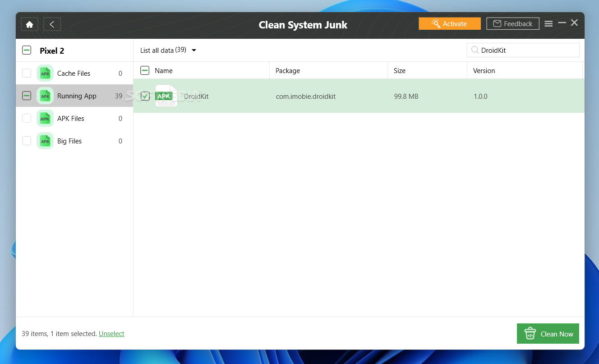This screenshot has width=599, height=364.
Task: Select the APK Files category
Action: 74,118
